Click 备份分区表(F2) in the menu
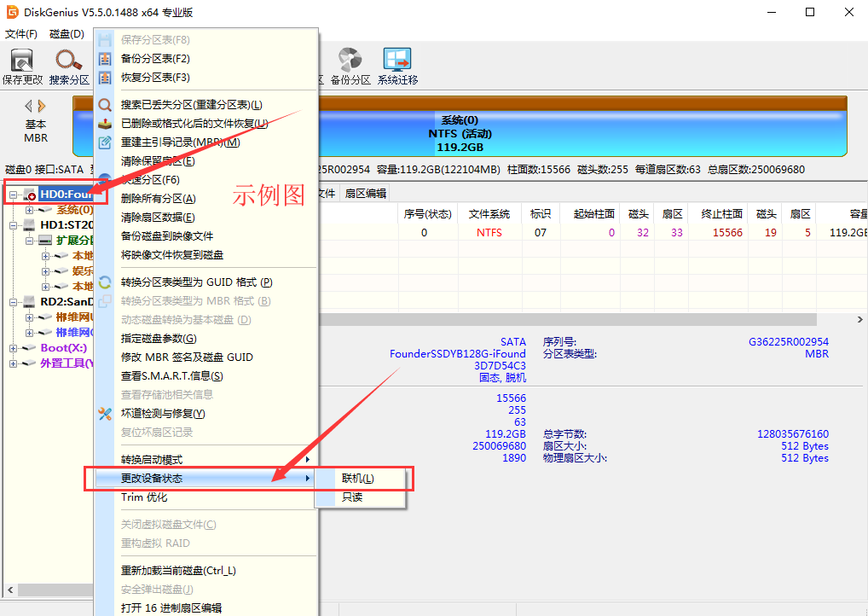This screenshot has width=868, height=616. 155,59
